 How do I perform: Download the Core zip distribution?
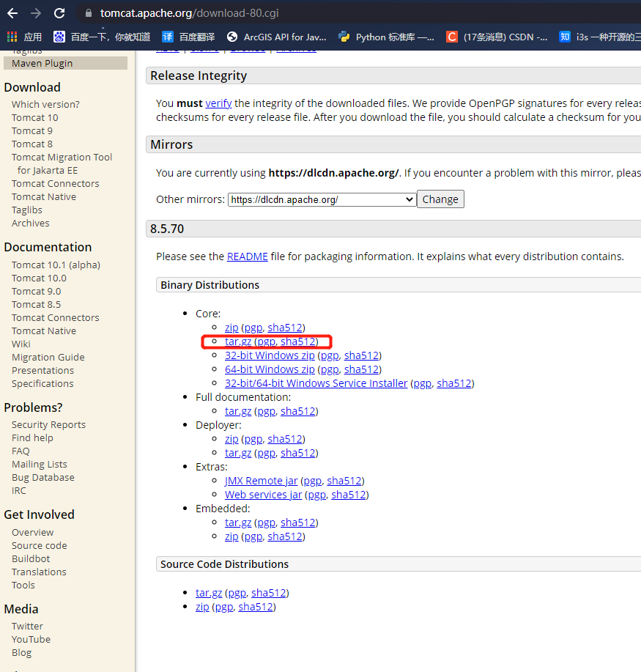point(231,328)
